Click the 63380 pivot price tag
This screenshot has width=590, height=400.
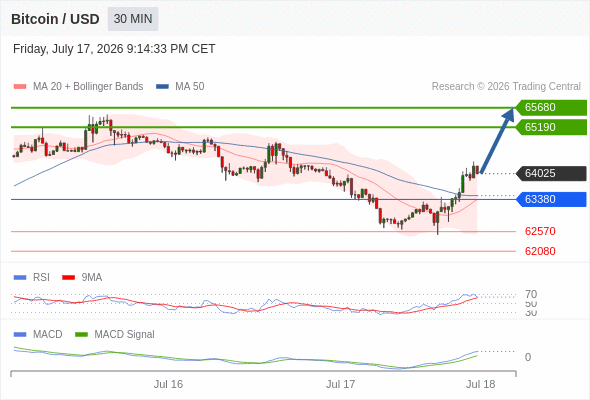pyautogui.click(x=550, y=199)
